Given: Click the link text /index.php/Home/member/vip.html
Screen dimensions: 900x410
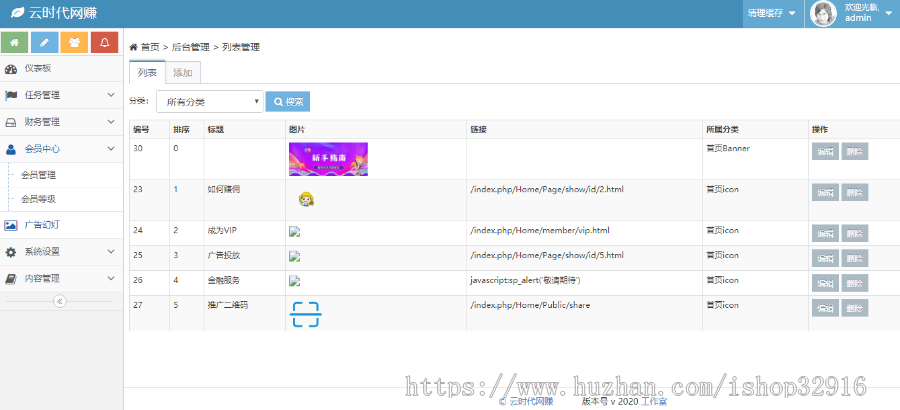Looking at the screenshot, I should coord(540,230).
